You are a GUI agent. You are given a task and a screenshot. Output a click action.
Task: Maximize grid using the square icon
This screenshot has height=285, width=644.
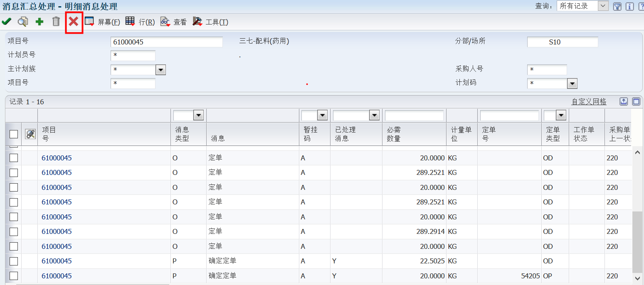(636, 101)
